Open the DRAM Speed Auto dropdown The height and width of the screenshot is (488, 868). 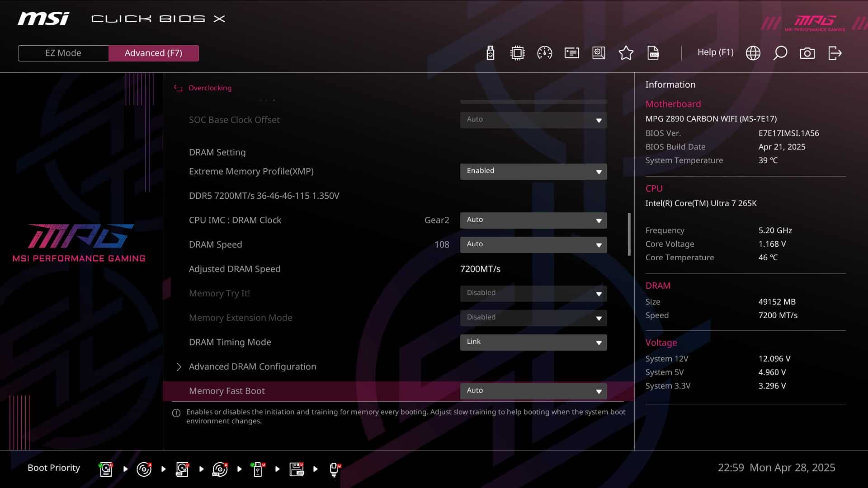(533, 244)
